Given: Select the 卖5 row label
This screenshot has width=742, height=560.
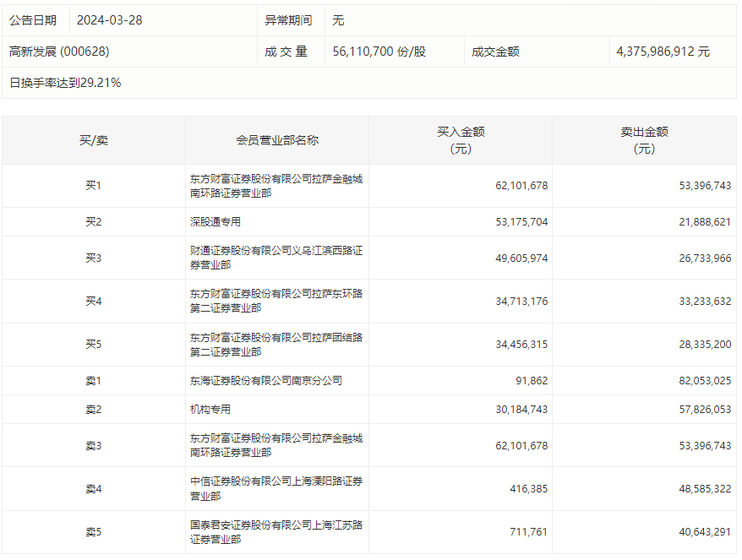Looking at the screenshot, I should tap(94, 531).
